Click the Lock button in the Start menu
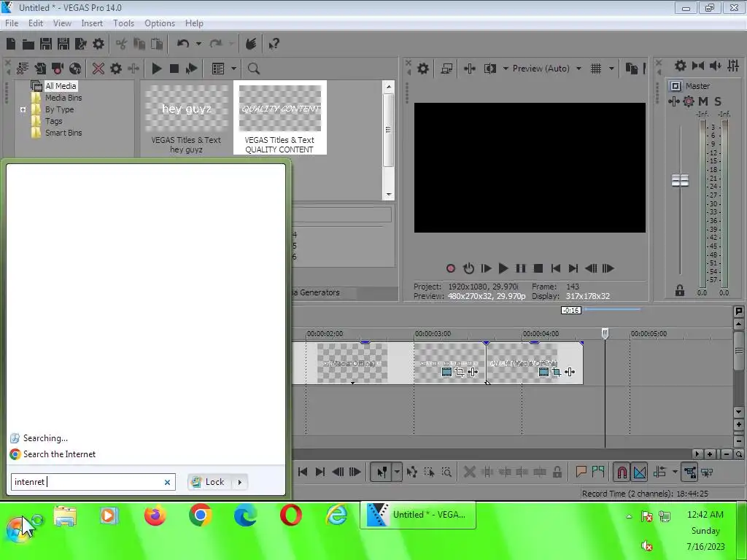The image size is (747, 560). point(209,482)
